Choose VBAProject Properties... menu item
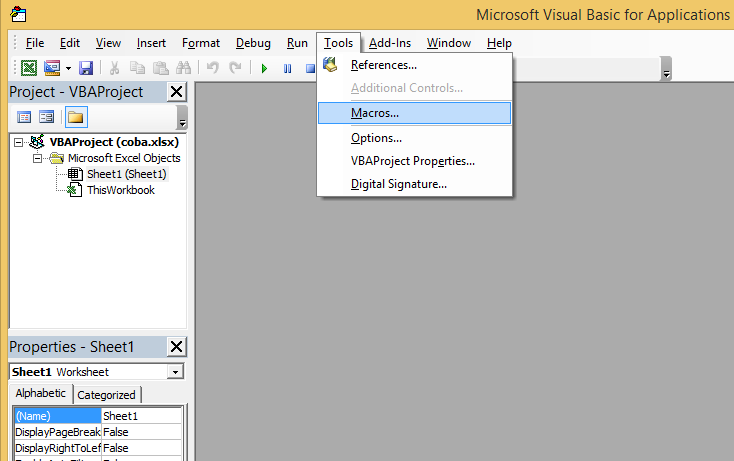734x461 pixels. pos(414,161)
